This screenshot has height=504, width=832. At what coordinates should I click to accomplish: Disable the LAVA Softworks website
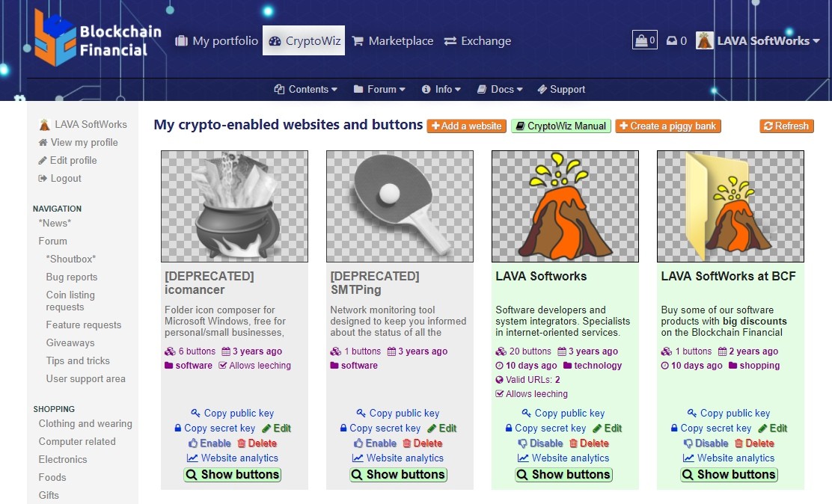tap(540, 443)
